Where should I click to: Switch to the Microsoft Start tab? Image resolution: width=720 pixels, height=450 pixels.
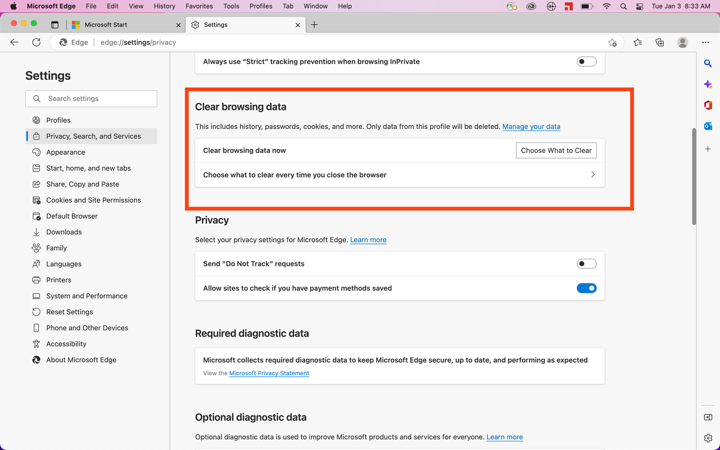point(125,25)
